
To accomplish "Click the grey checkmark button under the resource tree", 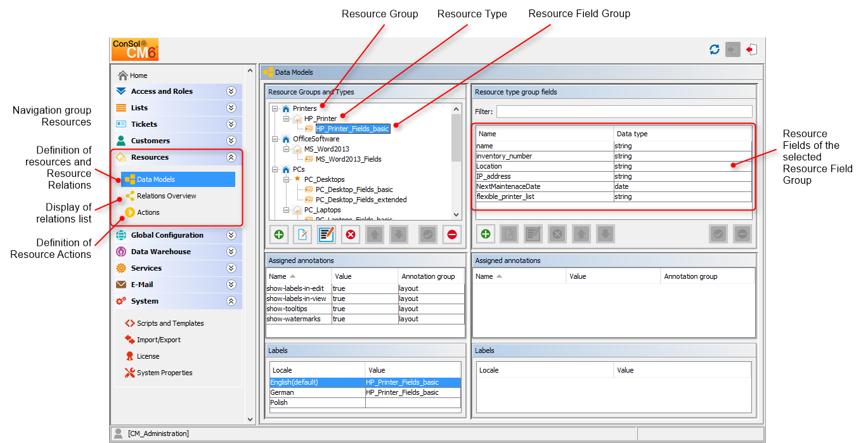I will click(x=428, y=234).
